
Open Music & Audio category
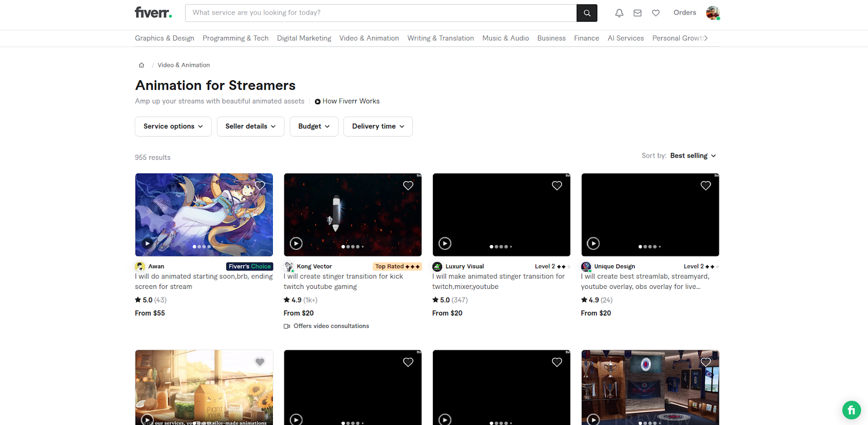506,38
